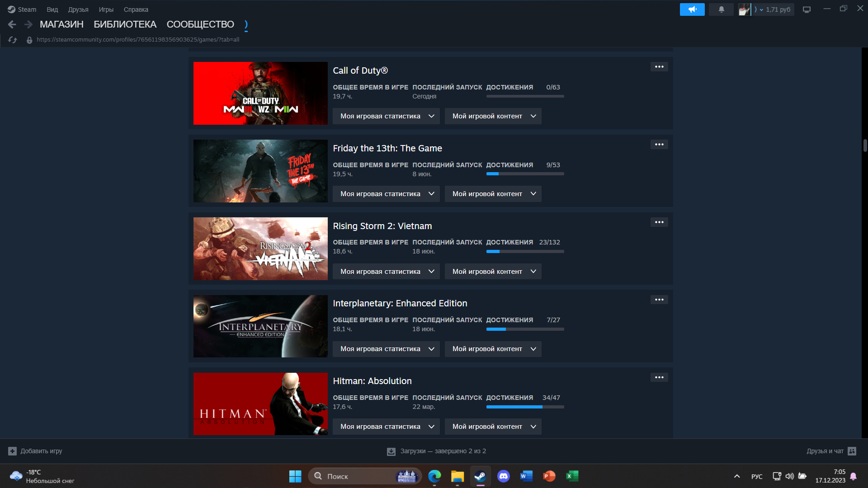
Task: Open Windows Start menu
Action: point(295,476)
